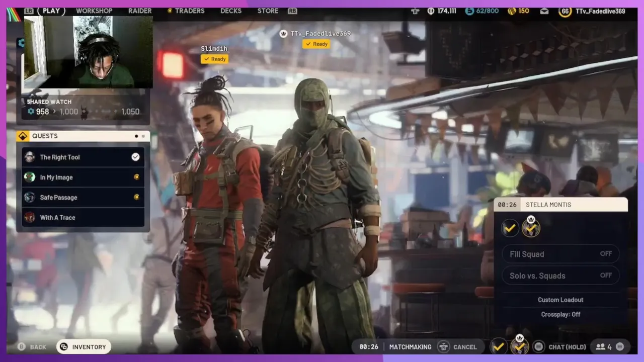644x362 pixels.
Task: Go to the TRADERS tab
Action: point(190,11)
